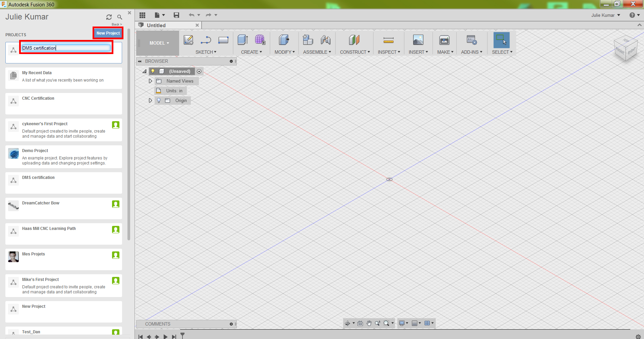Search projects with magnifier icon
The image size is (644, 339).
(120, 17)
